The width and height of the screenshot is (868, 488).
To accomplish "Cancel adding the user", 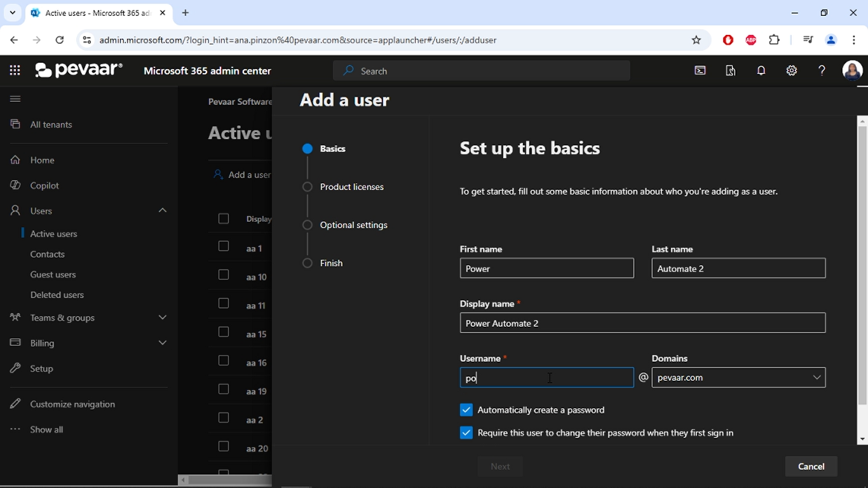I will click(811, 466).
